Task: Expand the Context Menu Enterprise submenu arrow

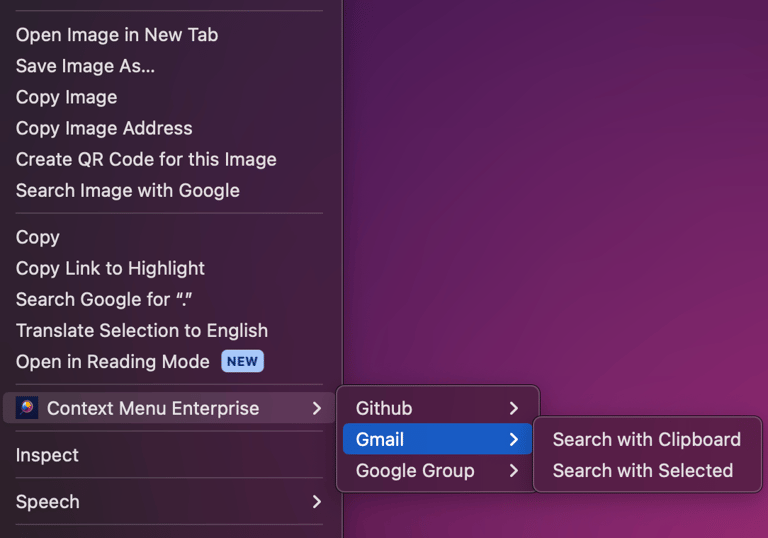Action: 316,408
